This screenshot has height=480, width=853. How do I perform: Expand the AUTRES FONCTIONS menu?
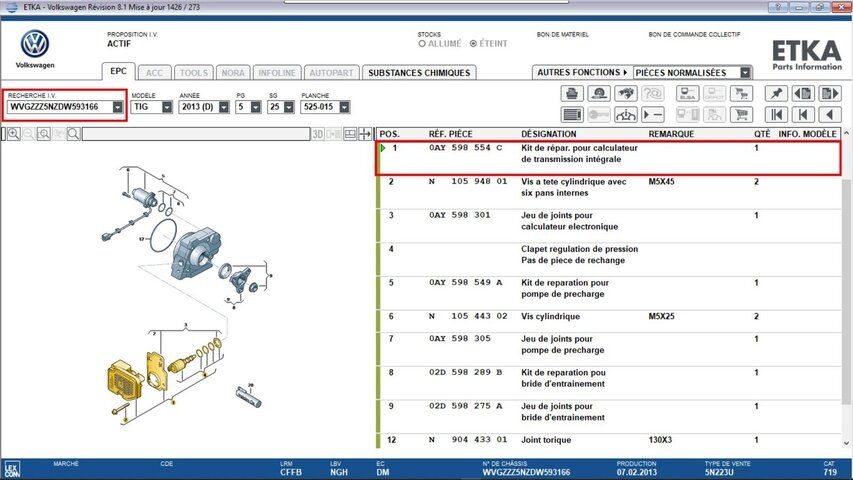582,72
